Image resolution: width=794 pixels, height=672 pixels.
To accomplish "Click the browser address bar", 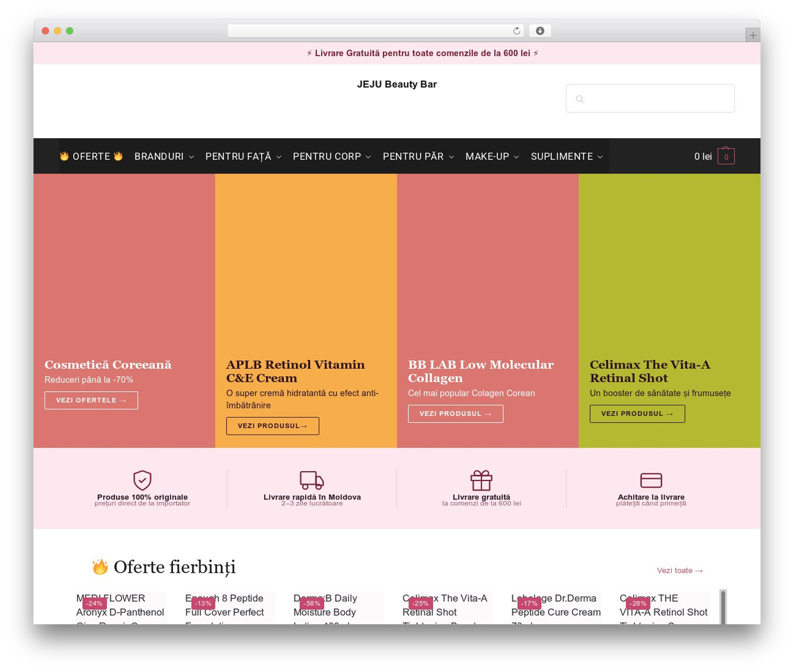I will click(376, 31).
